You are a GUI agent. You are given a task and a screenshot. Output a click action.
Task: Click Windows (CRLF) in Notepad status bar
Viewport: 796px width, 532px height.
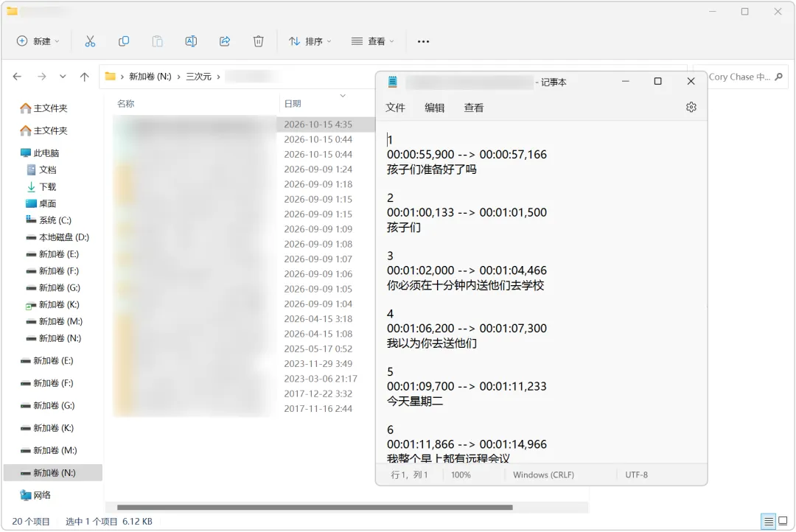tap(543, 475)
